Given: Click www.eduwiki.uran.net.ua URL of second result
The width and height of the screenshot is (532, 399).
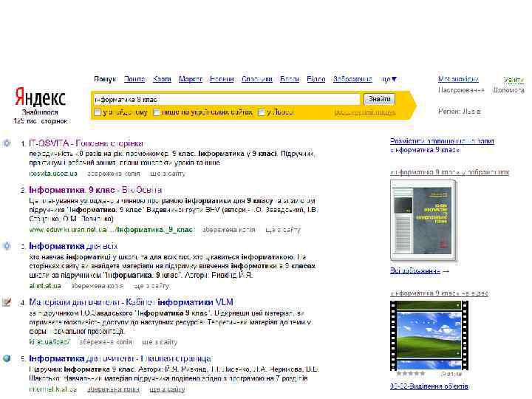Looking at the screenshot, I should (111, 230).
